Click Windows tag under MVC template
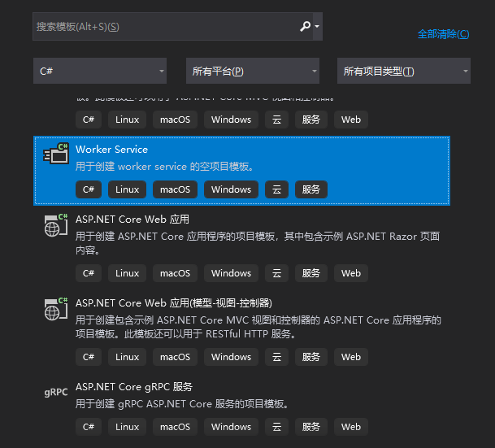495x448 pixels. pyautogui.click(x=231, y=357)
